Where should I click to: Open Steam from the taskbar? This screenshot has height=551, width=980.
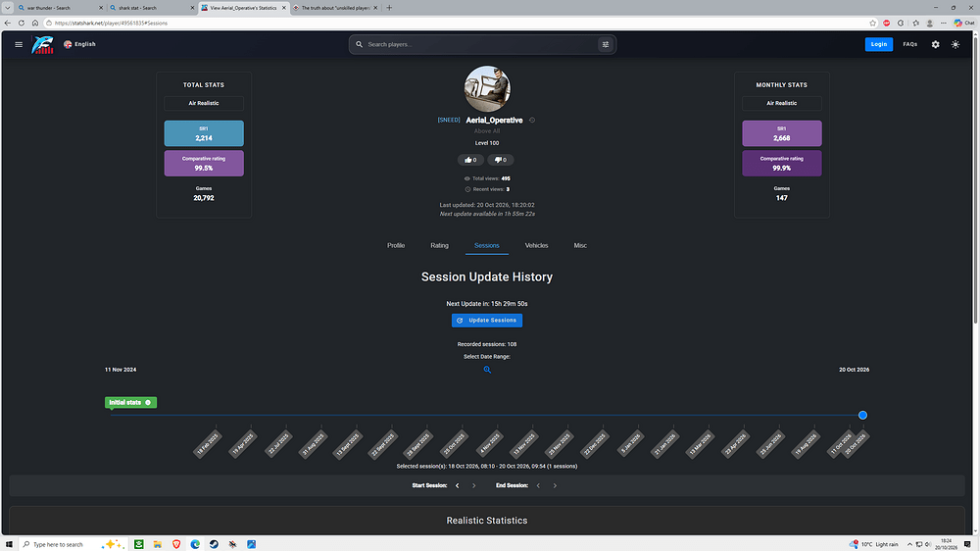coord(214,544)
